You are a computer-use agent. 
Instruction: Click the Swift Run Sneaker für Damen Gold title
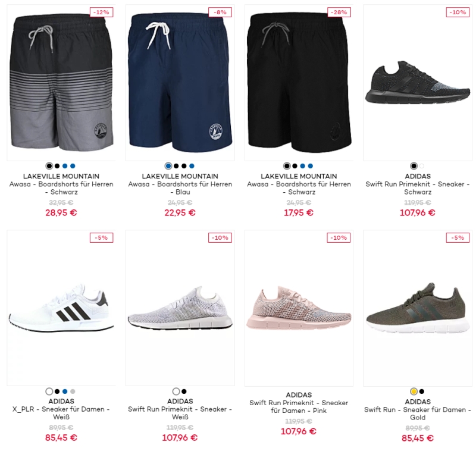coord(418,414)
